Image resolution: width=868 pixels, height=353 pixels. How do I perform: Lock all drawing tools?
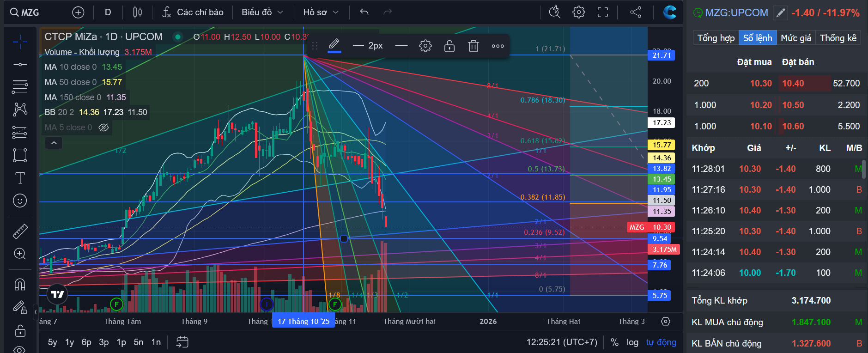point(20,330)
